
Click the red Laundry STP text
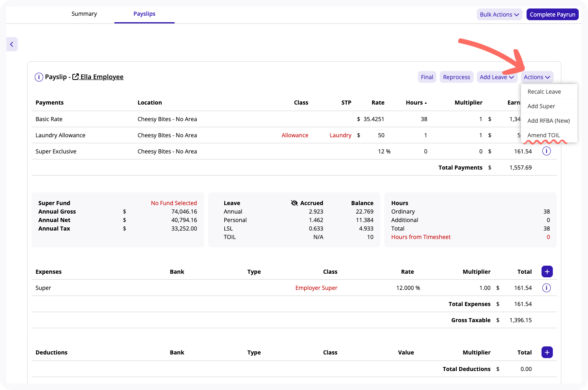pos(340,135)
